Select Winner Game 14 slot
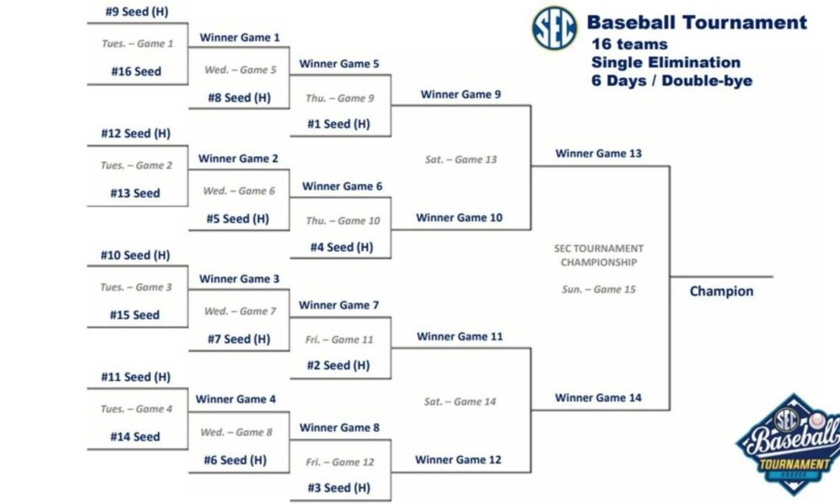The height and width of the screenshot is (504, 840). pyautogui.click(x=598, y=397)
